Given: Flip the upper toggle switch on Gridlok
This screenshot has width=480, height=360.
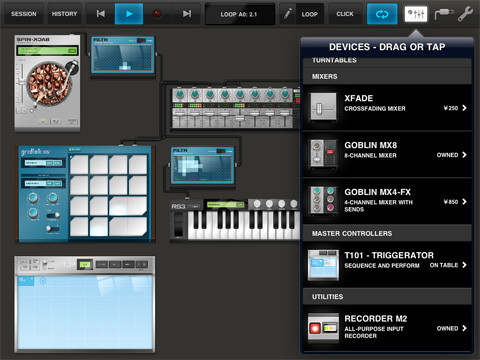Looking at the screenshot, I should click(x=53, y=215).
